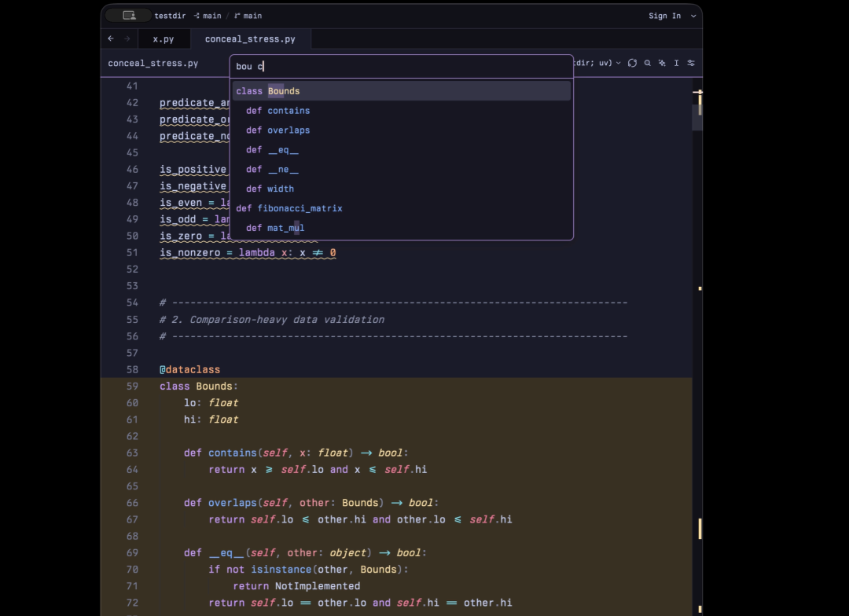The image size is (849, 616).
Task: Click conceal_stress.py breadcrumb label
Action: (x=153, y=64)
